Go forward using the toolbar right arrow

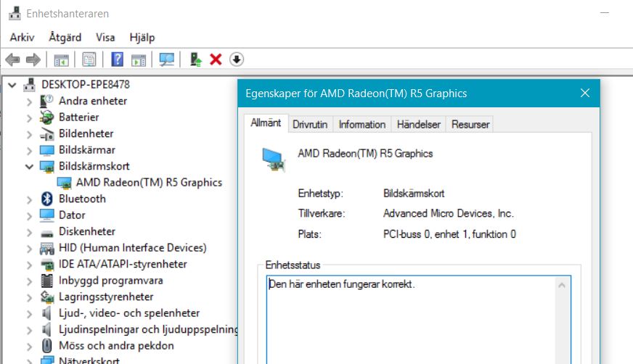point(33,59)
